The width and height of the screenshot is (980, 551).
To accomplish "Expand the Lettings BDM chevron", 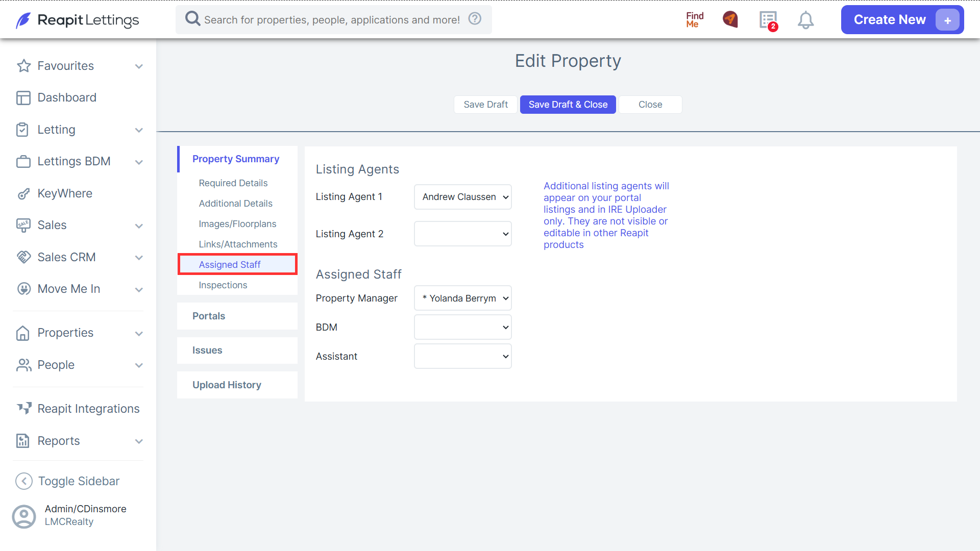I will 139,162.
